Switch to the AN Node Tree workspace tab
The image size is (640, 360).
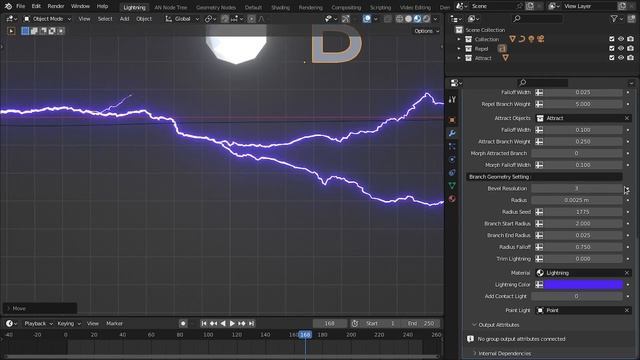[x=171, y=7]
